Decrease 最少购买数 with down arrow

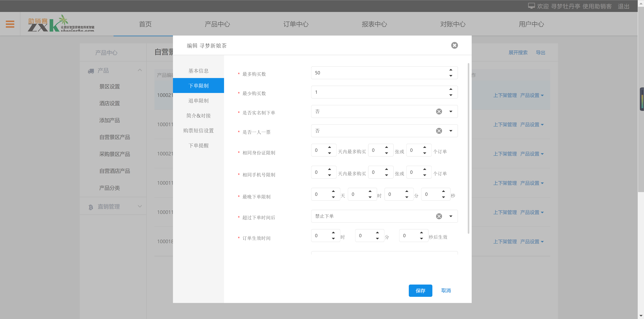[450, 95]
